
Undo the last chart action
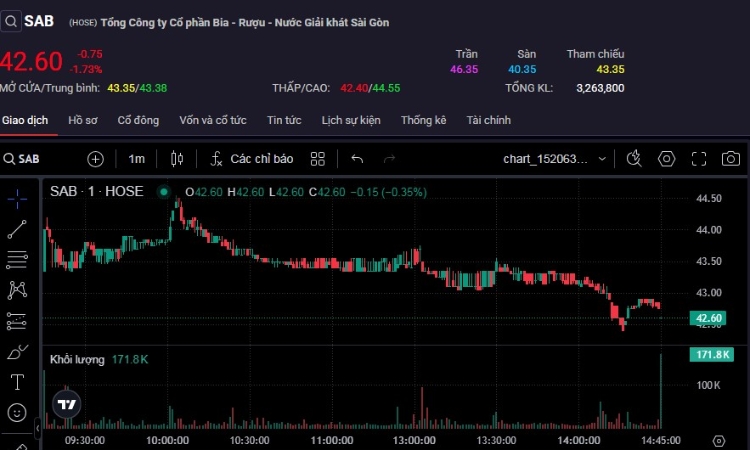(357, 159)
